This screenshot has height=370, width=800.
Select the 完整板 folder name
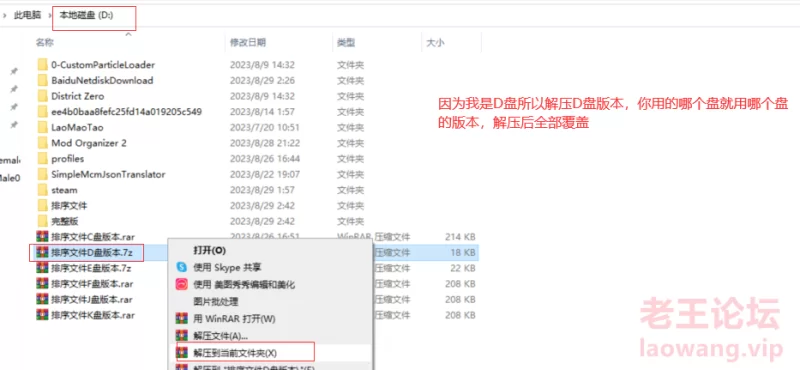pos(65,221)
